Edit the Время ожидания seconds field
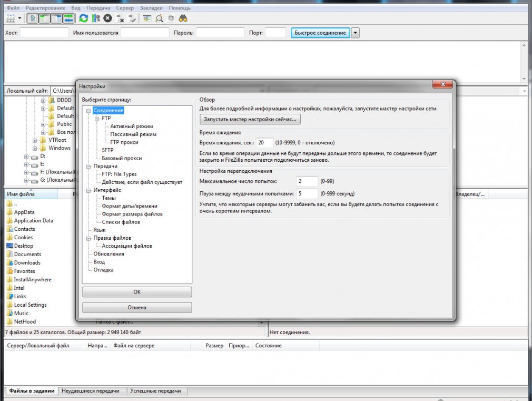 click(x=264, y=143)
